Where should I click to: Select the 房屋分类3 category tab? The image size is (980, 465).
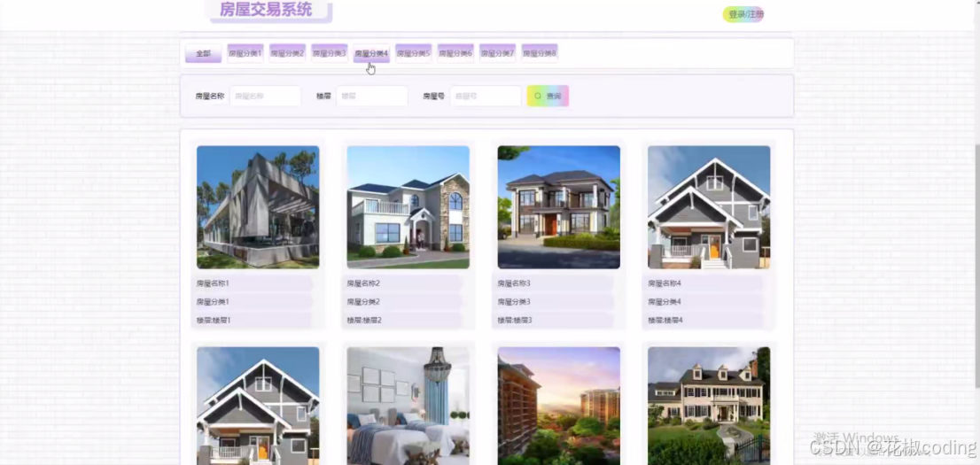click(x=330, y=53)
